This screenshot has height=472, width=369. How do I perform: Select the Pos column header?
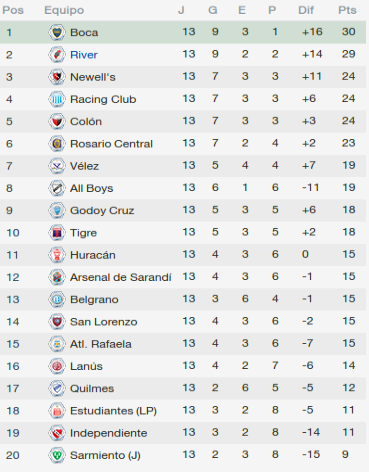[13, 10]
